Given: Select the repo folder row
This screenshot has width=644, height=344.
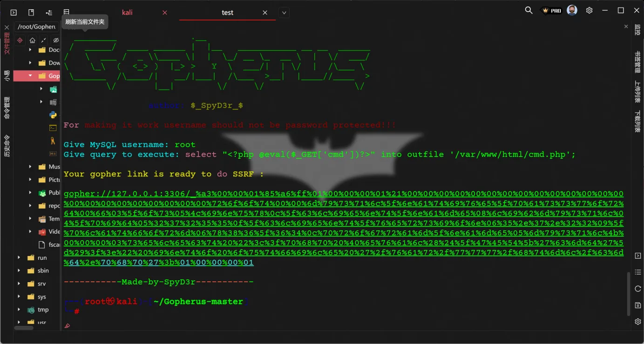Looking at the screenshot, I should point(37,206).
